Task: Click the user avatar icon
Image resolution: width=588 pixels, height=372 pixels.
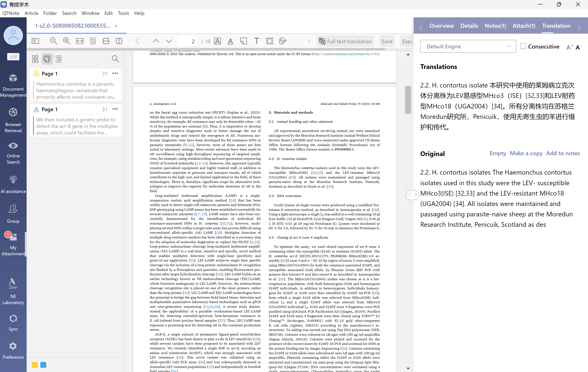Action: click(13, 36)
